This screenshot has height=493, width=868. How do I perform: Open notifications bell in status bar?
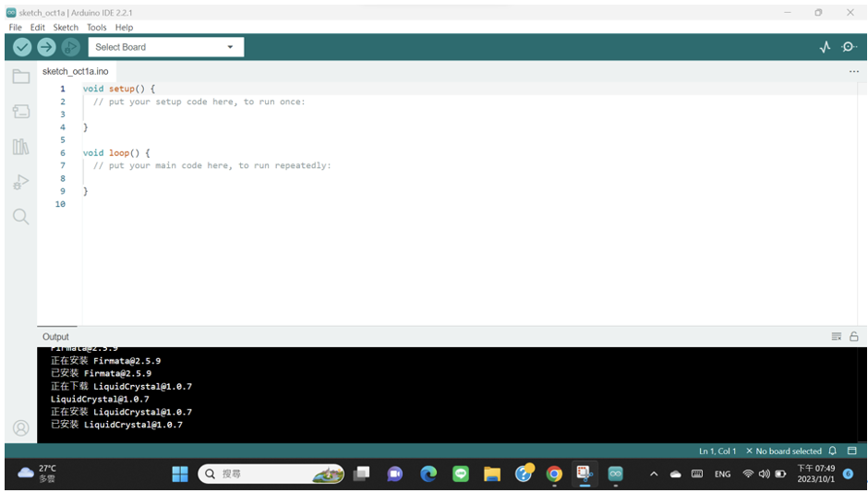point(833,451)
